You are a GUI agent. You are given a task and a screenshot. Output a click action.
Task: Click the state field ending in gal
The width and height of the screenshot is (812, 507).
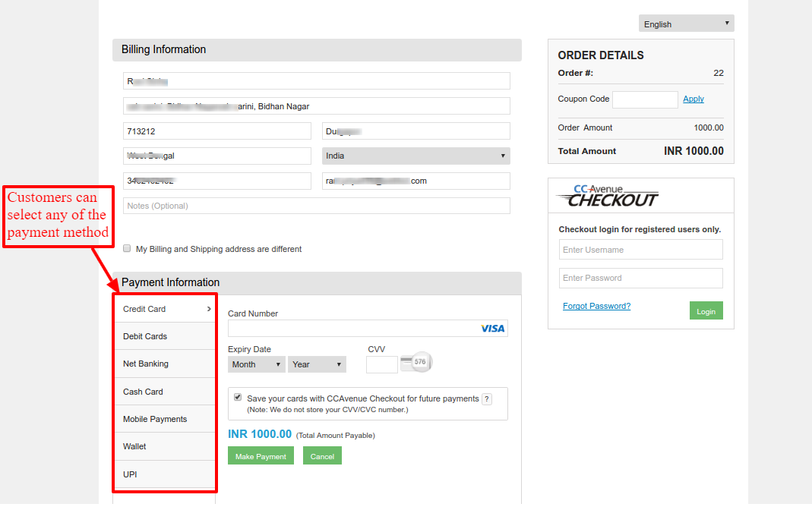click(217, 156)
